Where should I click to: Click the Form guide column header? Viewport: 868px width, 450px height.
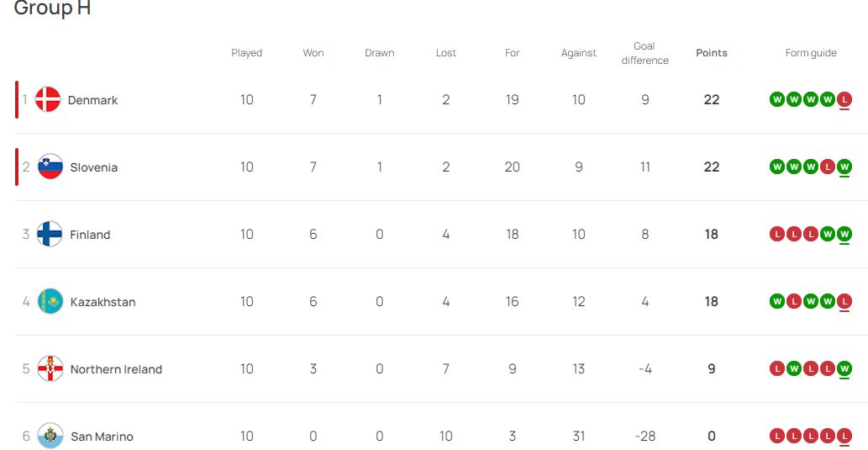pos(811,53)
